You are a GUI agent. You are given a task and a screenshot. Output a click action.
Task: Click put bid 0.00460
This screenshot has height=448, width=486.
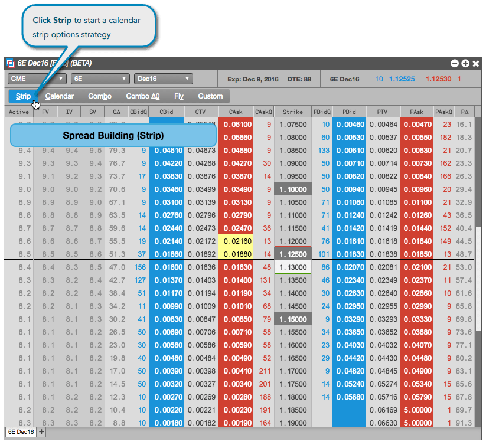tap(350, 124)
